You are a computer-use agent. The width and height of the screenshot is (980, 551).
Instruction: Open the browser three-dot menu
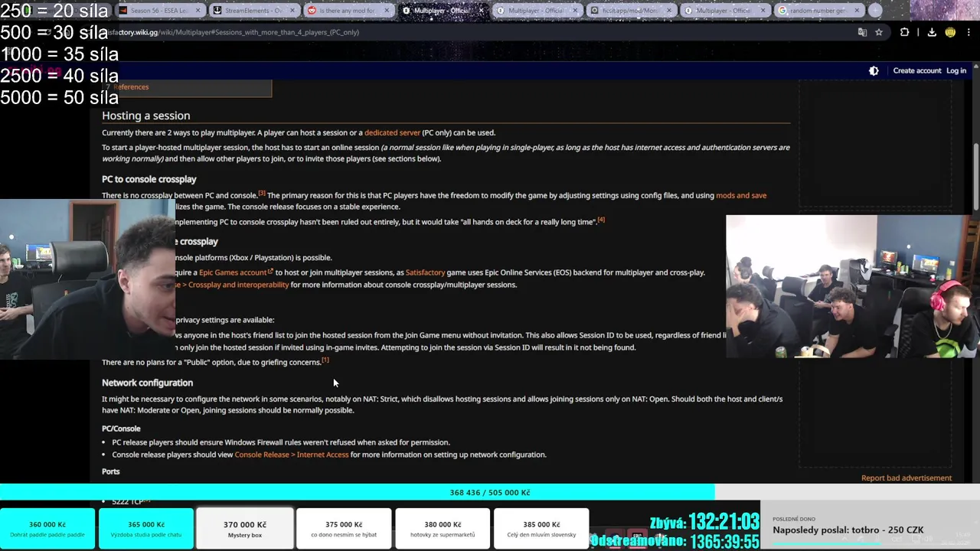[969, 32]
